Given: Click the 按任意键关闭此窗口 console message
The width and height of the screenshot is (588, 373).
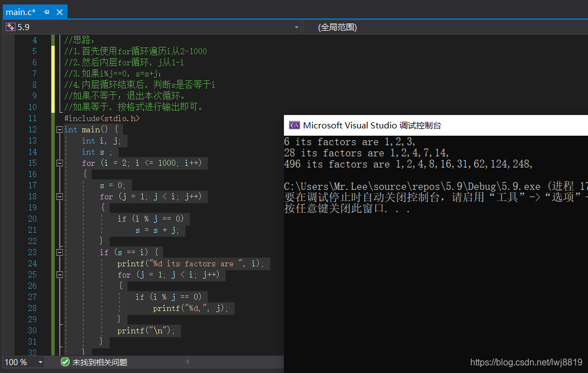Looking at the screenshot, I should tap(347, 208).
